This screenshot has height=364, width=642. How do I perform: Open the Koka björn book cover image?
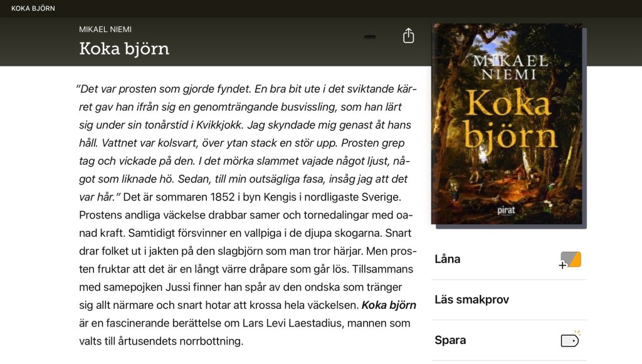tap(507, 124)
